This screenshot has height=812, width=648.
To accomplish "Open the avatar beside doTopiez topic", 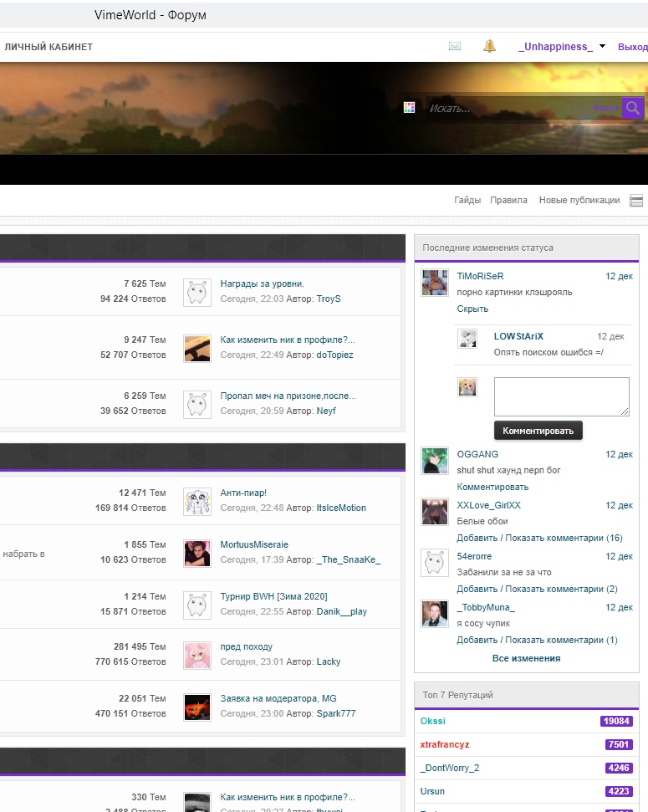I will (x=197, y=348).
